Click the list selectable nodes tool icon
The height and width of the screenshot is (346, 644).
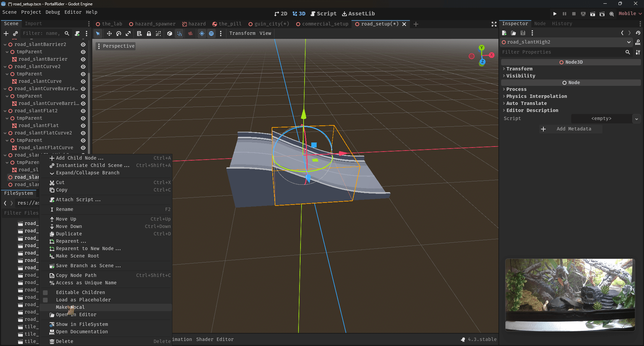pos(139,34)
